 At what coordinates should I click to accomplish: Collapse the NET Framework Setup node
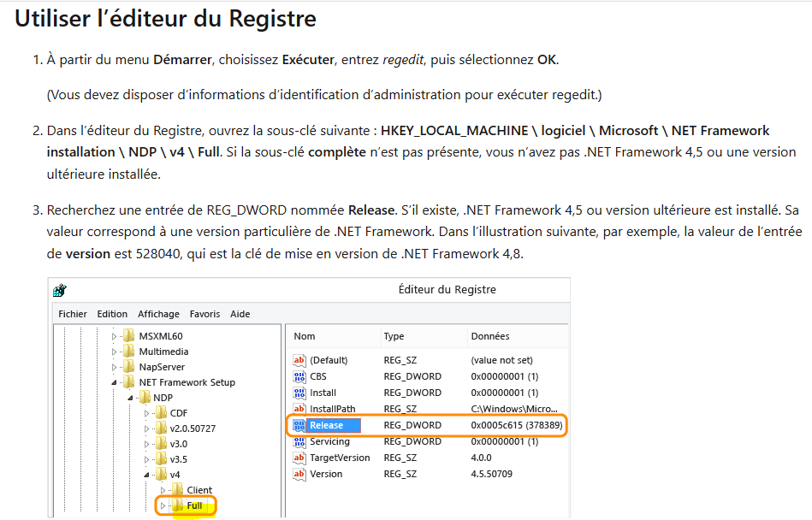[114, 383]
